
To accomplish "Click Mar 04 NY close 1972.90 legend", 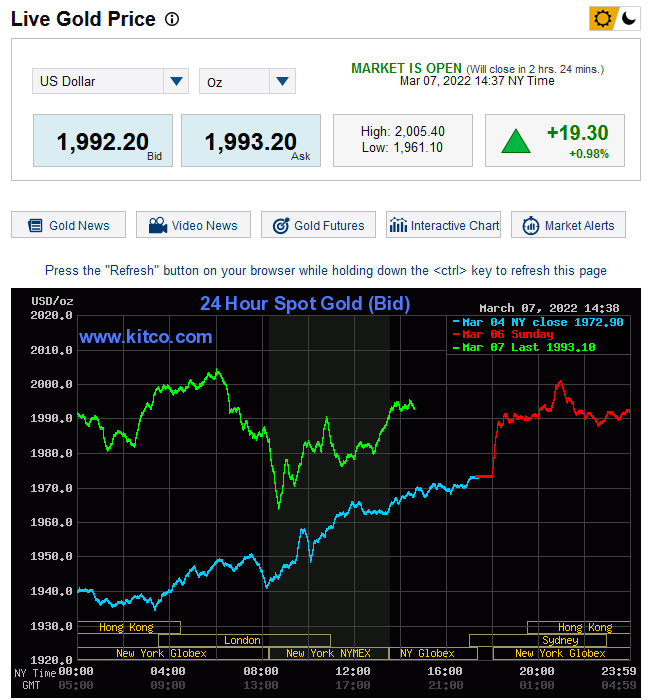I will [538, 322].
